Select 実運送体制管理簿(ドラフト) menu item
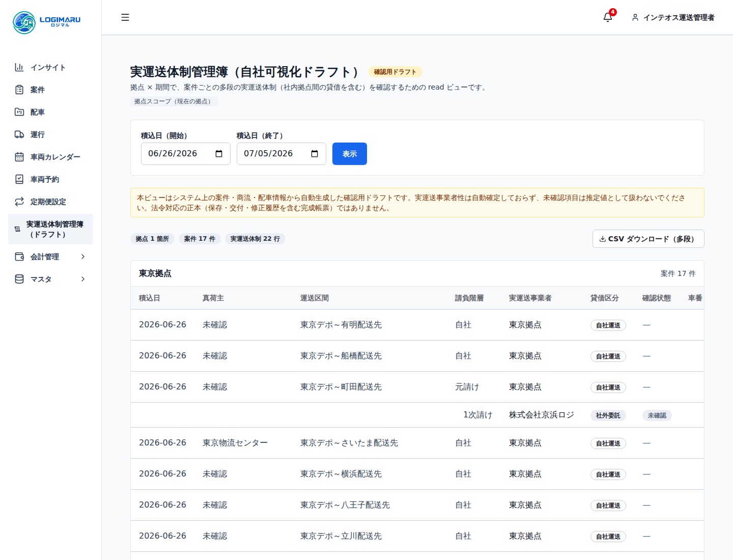733x560 pixels. [51, 229]
